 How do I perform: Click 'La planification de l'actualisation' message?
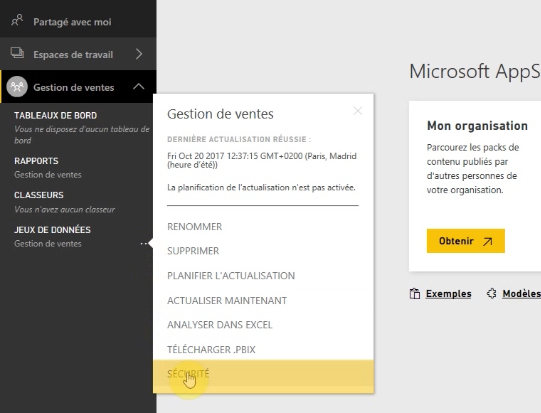coord(261,188)
